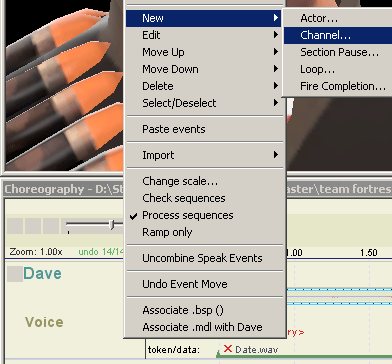Expand the Edit submenu arrow

click(276, 35)
